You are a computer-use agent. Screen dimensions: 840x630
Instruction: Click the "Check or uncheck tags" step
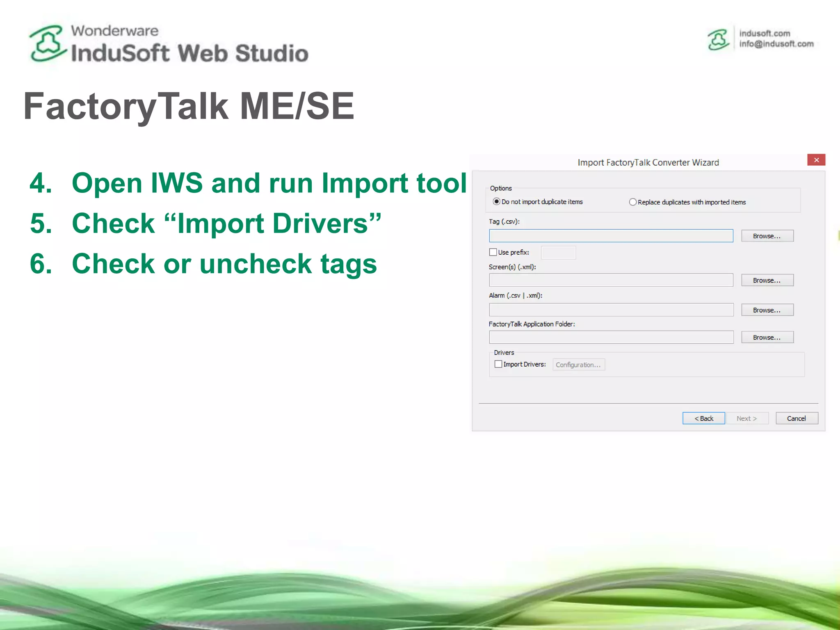[x=224, y=264]
